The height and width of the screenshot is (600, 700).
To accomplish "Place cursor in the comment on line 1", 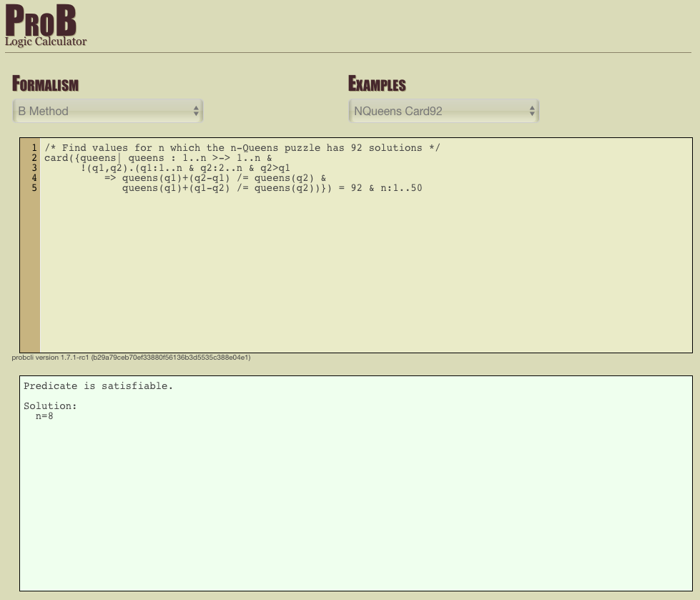I will point(243,148).
